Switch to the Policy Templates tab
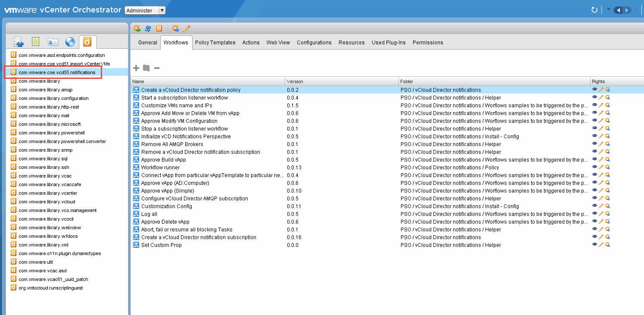 215,43
